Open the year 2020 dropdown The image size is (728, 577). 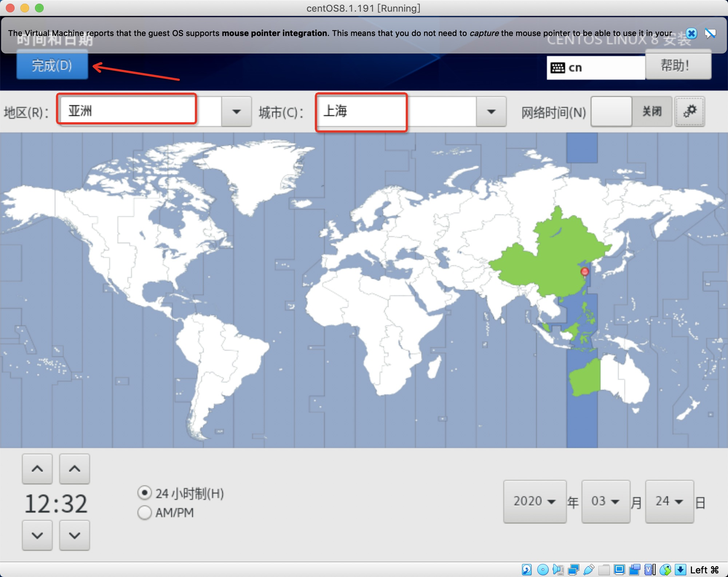(x=534, y=501)
